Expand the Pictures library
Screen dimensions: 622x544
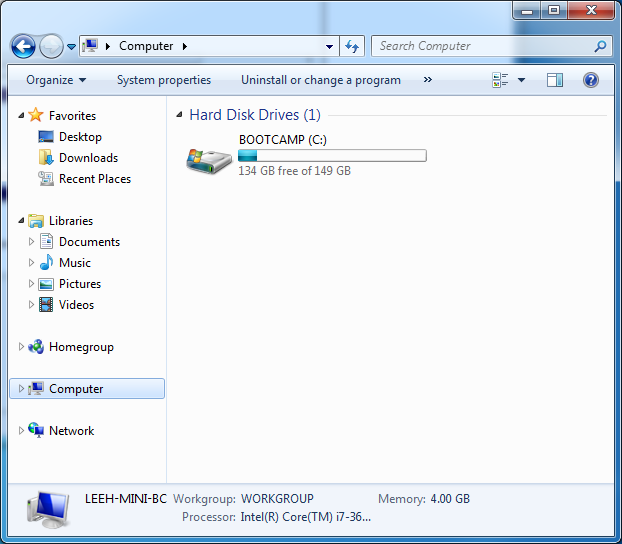pyautogui.click(x=31, y=284)
